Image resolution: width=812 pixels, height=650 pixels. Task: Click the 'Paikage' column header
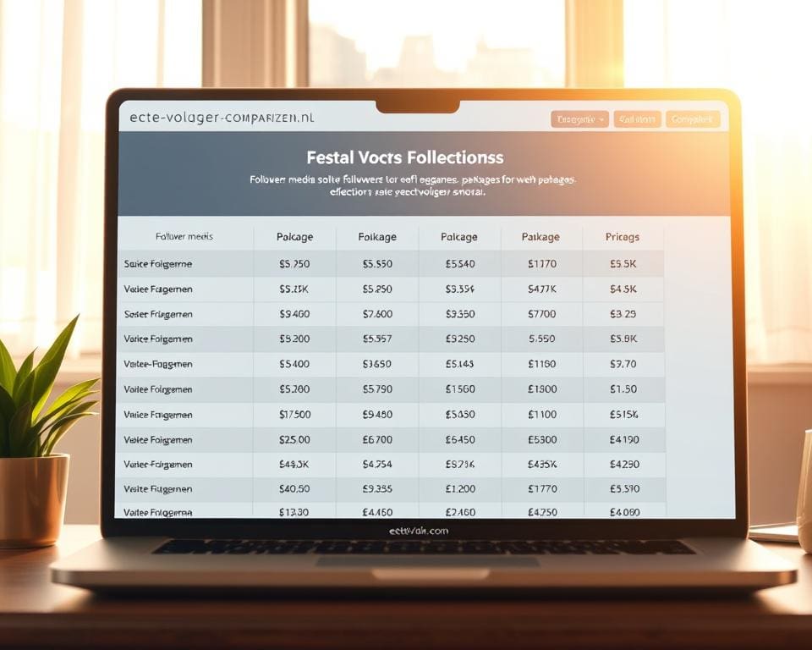click(540, 237)
